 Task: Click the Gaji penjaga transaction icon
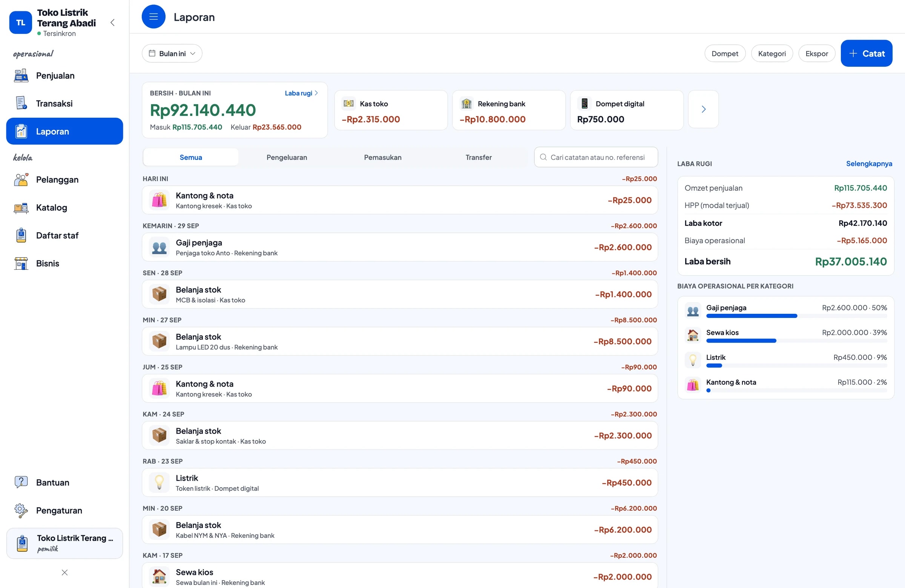coord(160,247)
